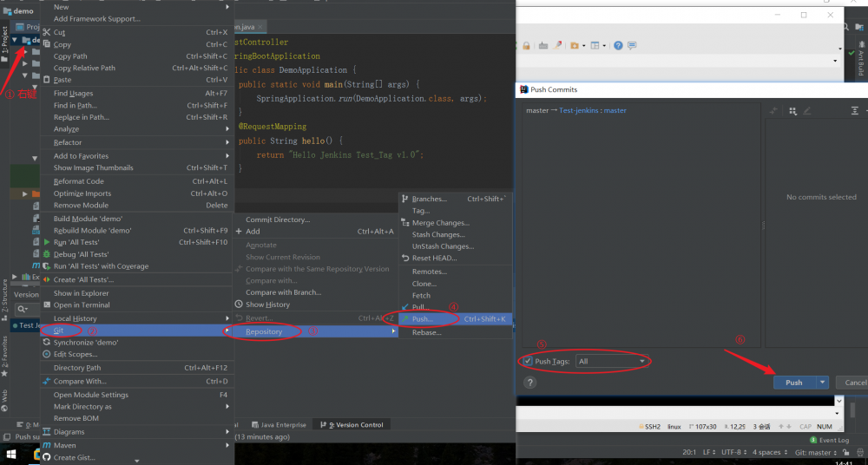
Task: Choose Stash Changes... menu item
Action: click(x=455, y=235)
